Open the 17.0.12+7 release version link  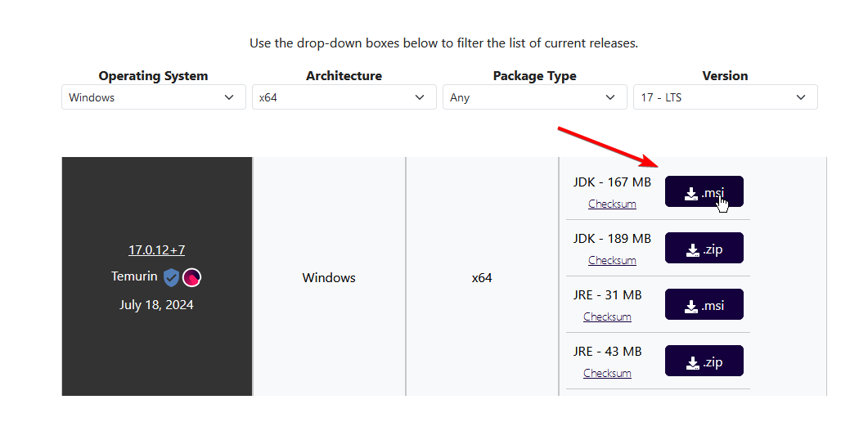click(x=156, y=250)
